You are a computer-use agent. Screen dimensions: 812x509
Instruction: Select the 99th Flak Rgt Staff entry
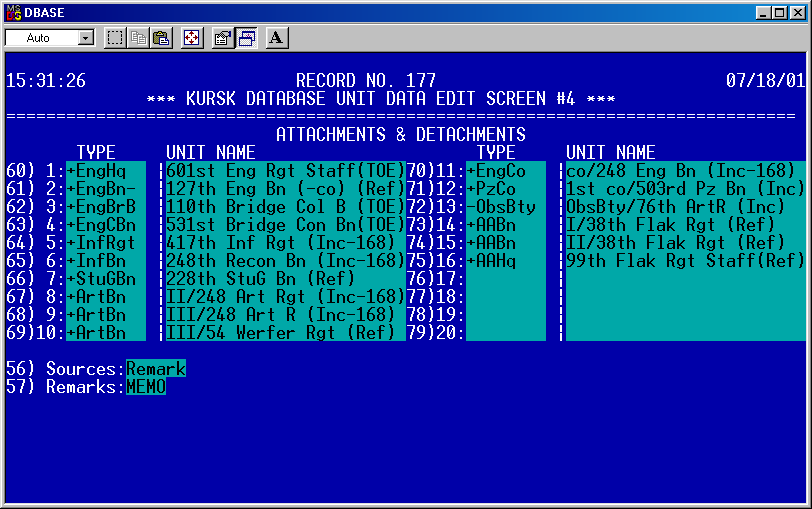[x=685, y=261]
